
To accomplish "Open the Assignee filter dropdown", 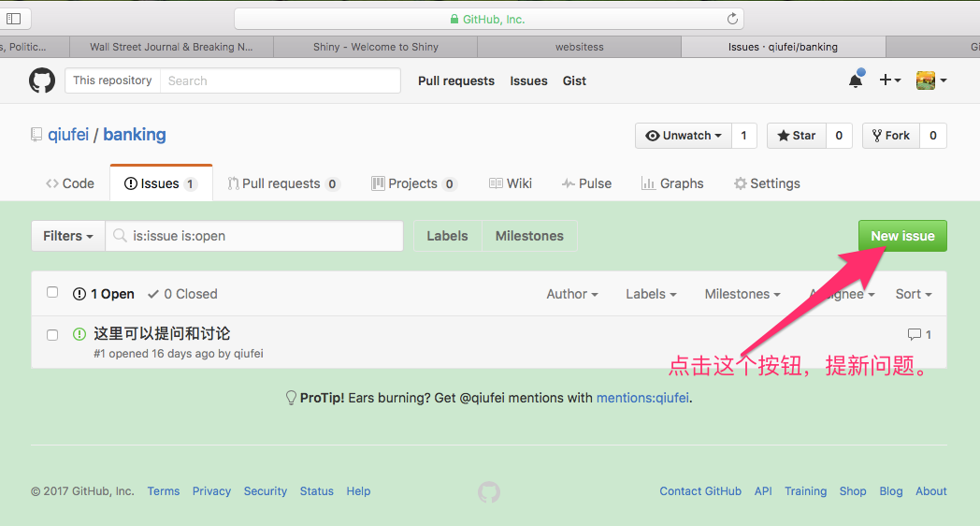I will pyautogui.click(x=842, y=294).
